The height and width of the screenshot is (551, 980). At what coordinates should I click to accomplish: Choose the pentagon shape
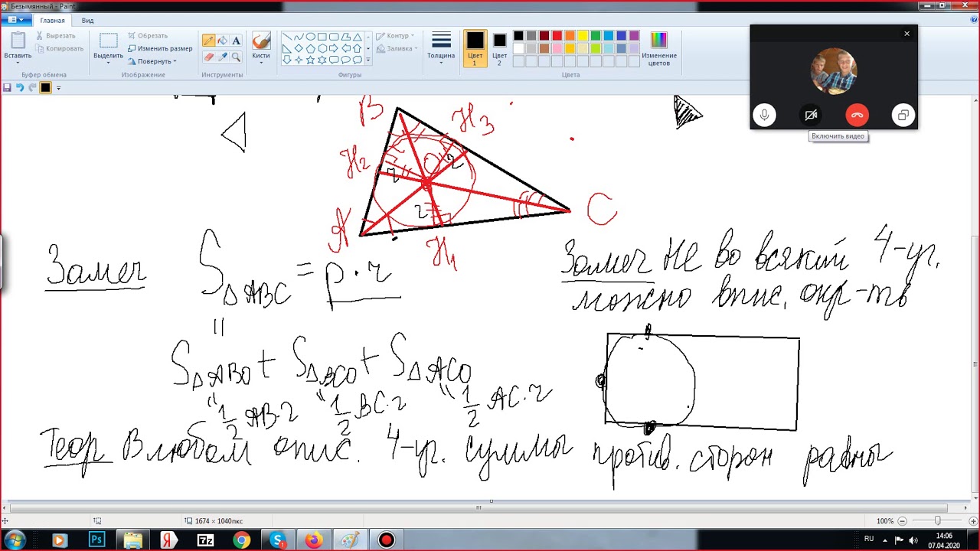[310, 48]
